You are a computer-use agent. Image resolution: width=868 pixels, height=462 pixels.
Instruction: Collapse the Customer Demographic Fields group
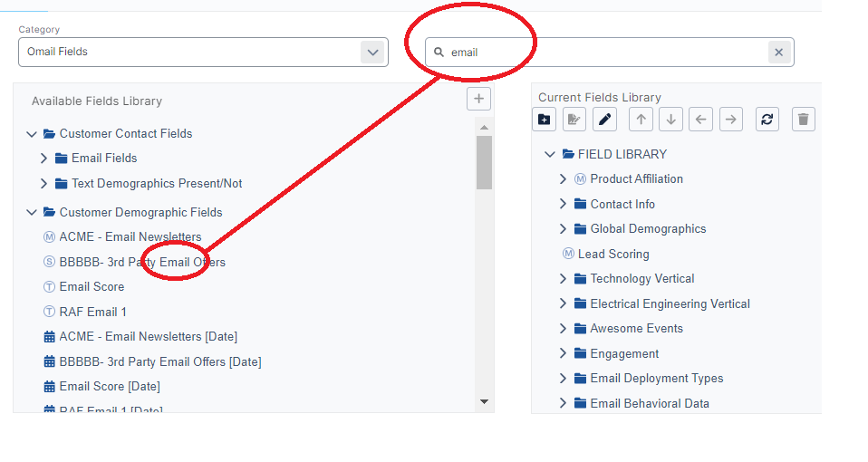click(32, 213)
